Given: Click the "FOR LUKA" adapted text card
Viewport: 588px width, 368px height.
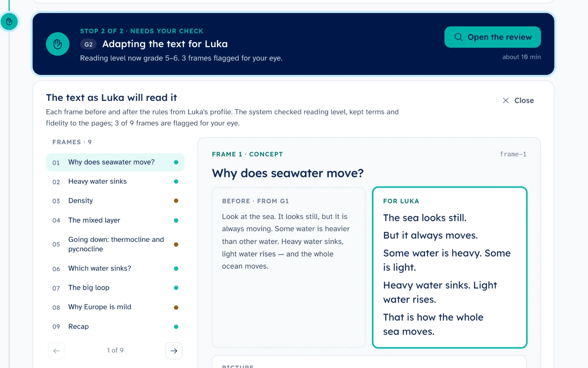Looking at the screenshot, I should [x=450, y=268].
